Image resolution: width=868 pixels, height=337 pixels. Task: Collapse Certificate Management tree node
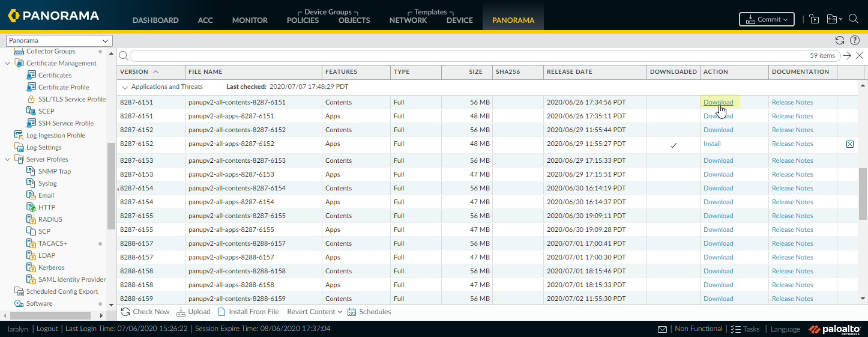(7, 63)
